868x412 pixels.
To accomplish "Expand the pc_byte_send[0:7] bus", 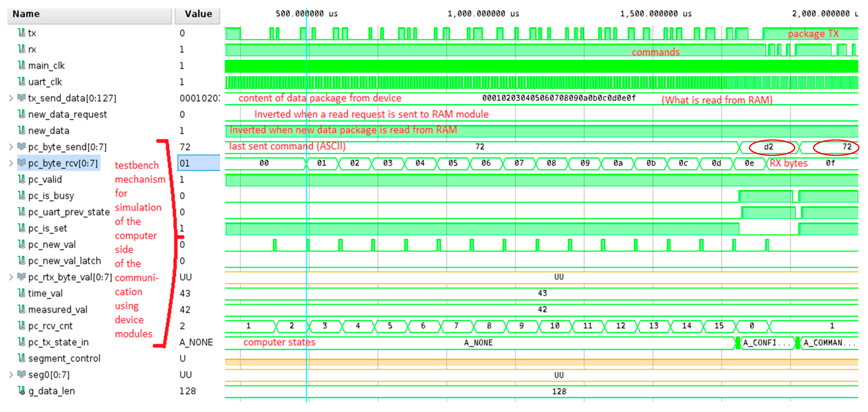I will pos(11,147).
